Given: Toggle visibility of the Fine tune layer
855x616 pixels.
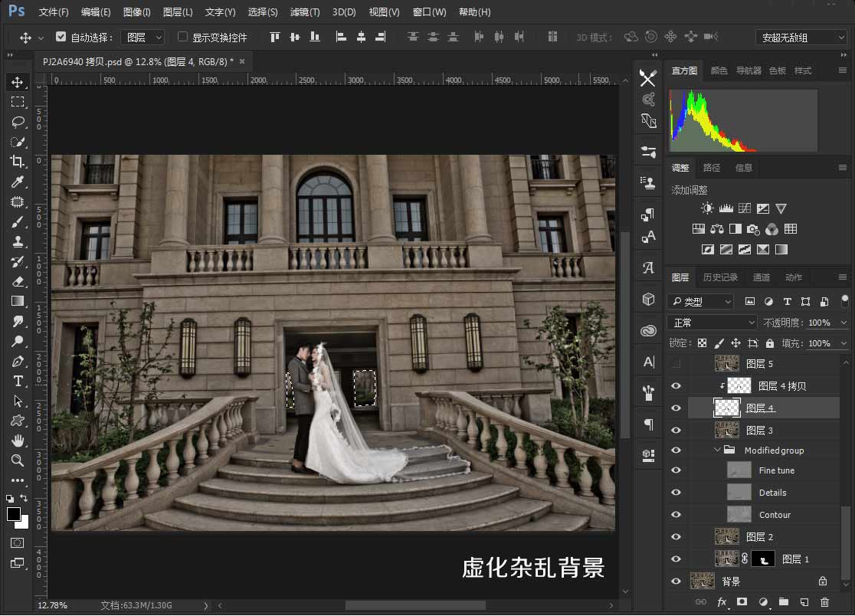Looking at the screenshot, I should click(676, 470).
